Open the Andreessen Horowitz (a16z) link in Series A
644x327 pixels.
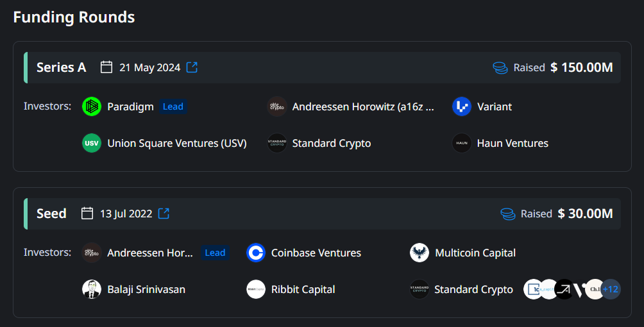pyautogui.click(x=363, y=106)
